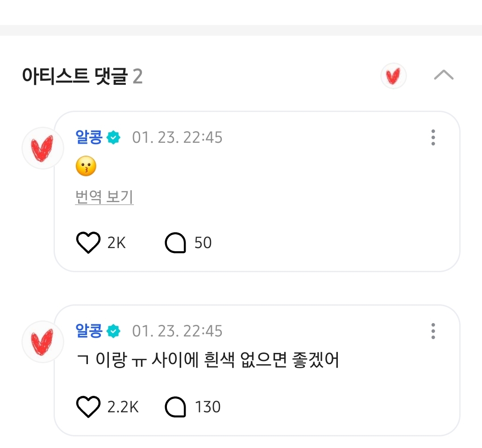Like the 흰색 없으면 좋겠어 comment
The image size is (482, 448).
[88, 407]
